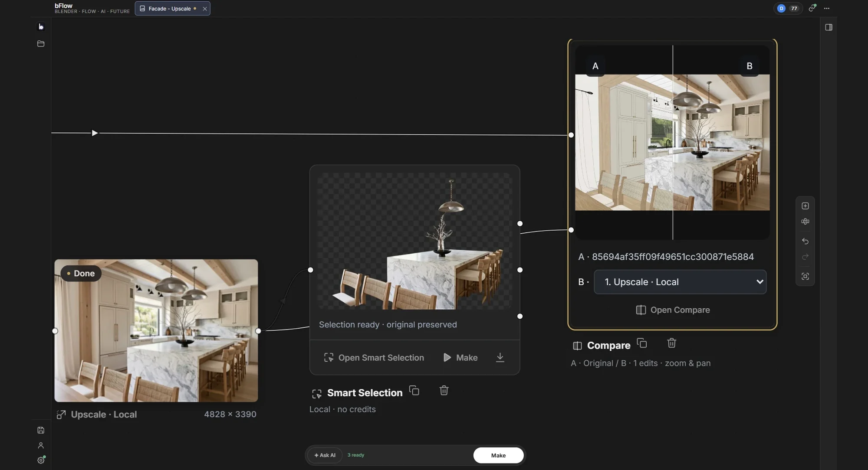This screenshot has width=868, height=470.
Task: Click the 3 ready status text
Action: point(356,455)
